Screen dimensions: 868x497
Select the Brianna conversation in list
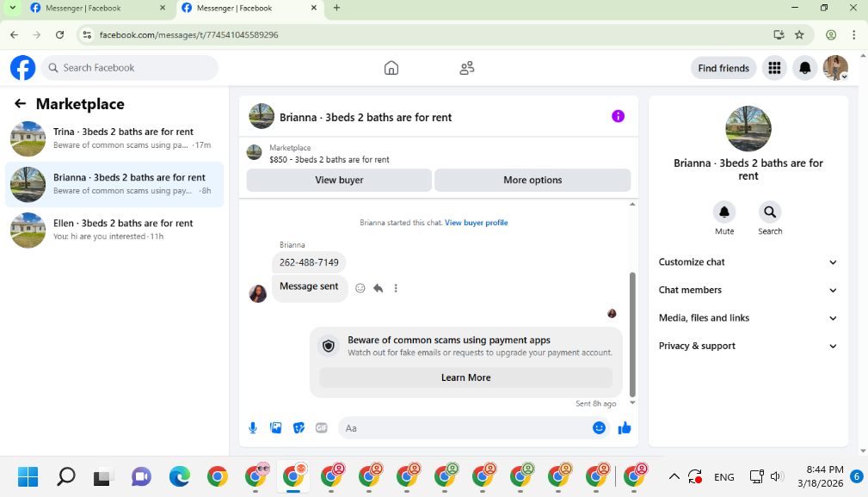point(114,184)
